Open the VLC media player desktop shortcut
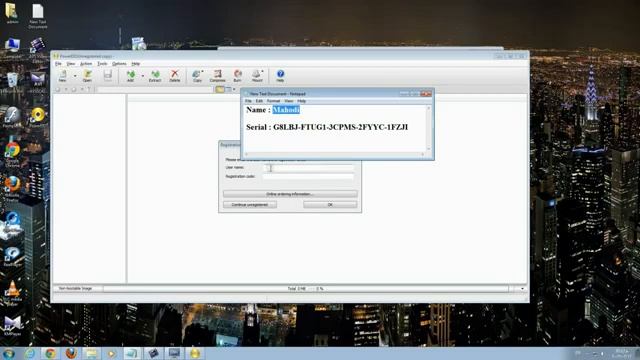Viewport: 640px width, 360px height. (12, 293)
